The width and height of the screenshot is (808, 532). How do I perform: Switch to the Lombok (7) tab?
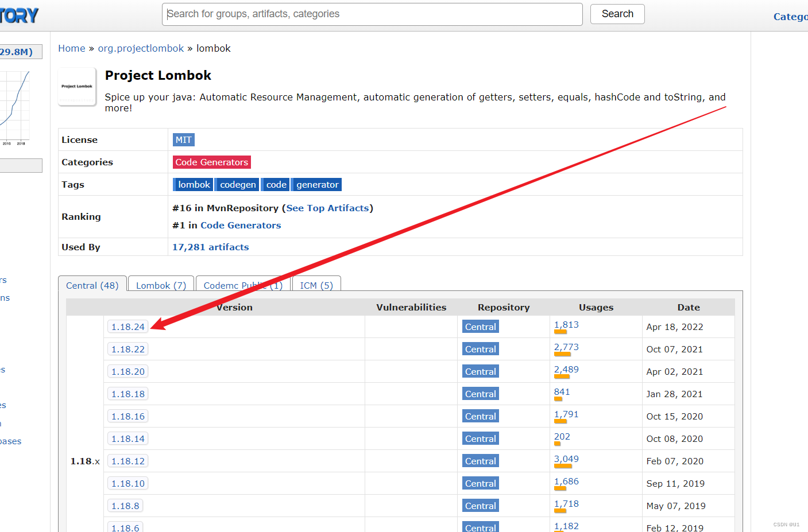point(161,285)
